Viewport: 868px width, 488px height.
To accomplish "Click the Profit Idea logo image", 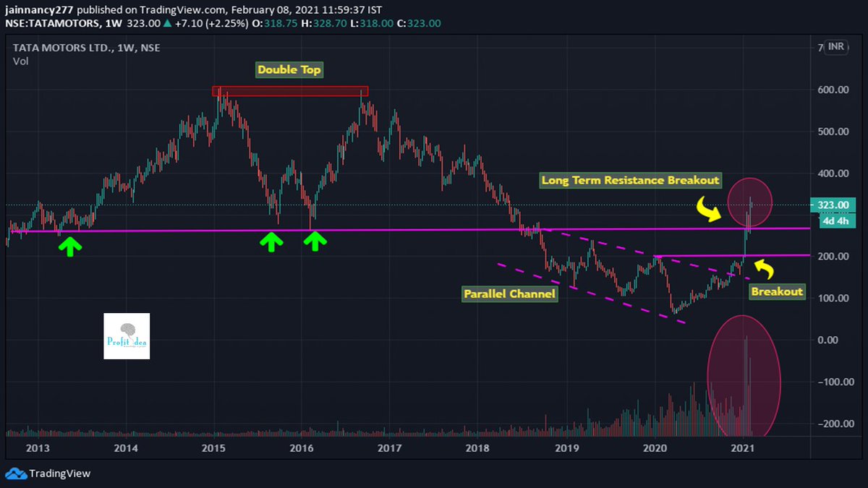I will coord(127,336).
